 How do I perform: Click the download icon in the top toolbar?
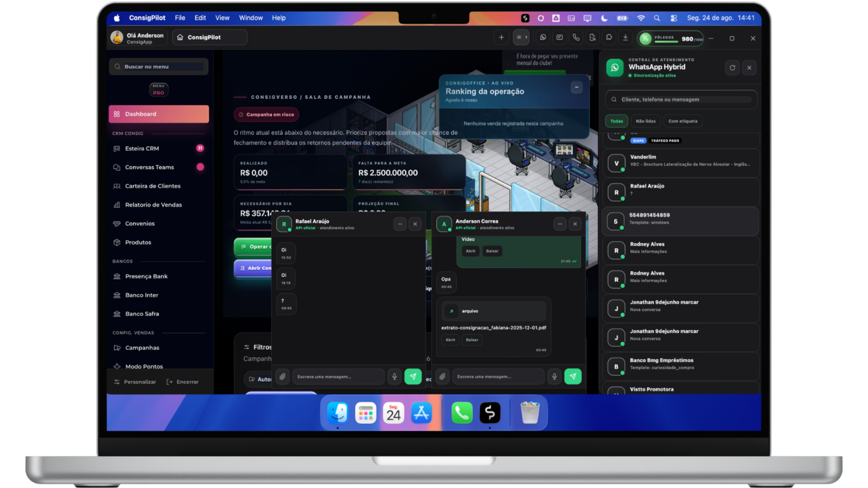coord(626,37)
